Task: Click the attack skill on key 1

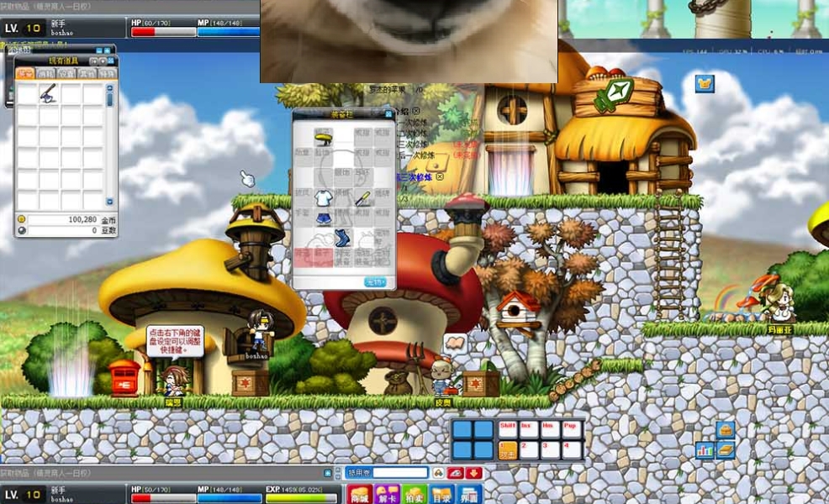Action: [507, 449]
